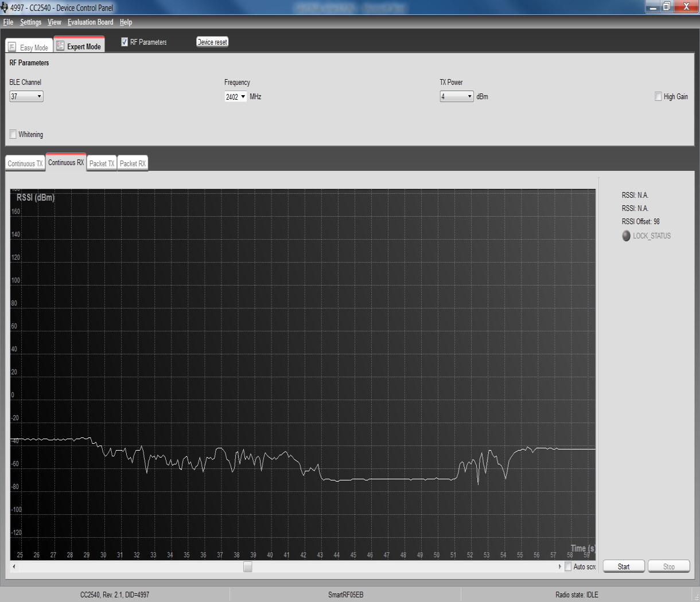Open the Evaluation Board menu
700x602 pixels.
(91, 22)
